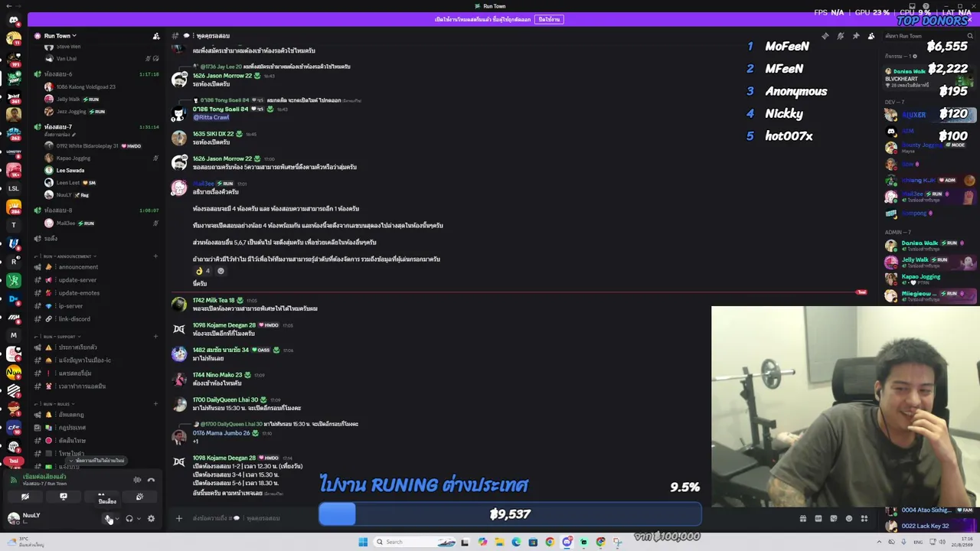Open member Kapao Jogging in member list
This screenshot has height=551, width=980.
point(929,279)
